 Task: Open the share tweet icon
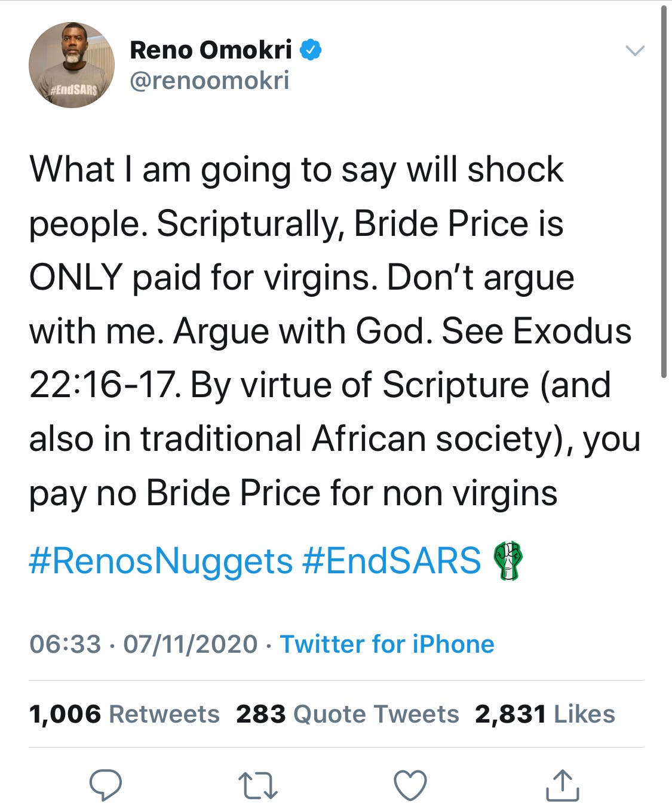pos(563,785)
